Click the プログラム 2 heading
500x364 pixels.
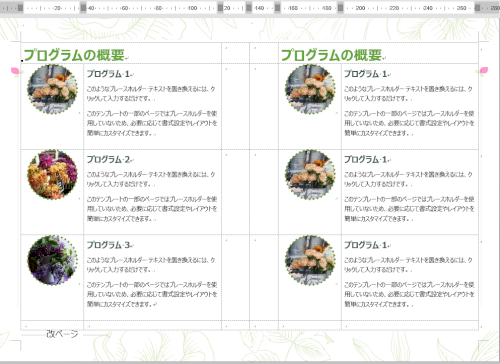[x=108, y=159]
